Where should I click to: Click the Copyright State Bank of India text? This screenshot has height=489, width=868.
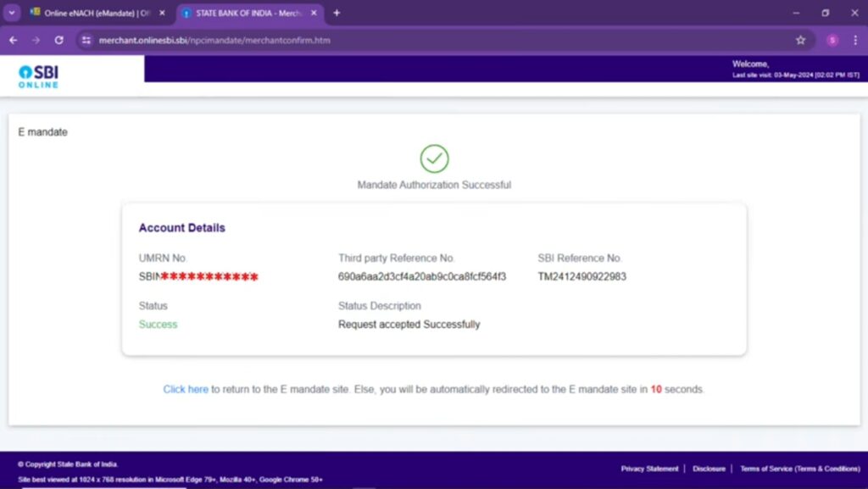click(x=68, y=464)
